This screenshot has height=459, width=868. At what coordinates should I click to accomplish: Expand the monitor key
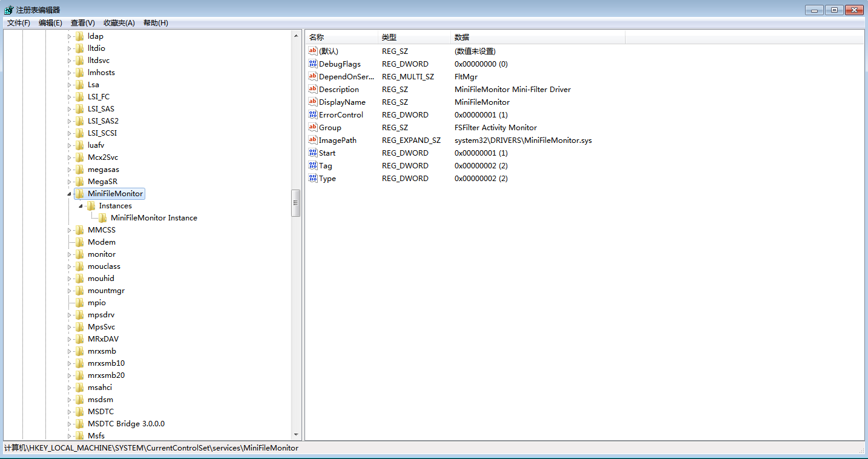pyautogui.click(x=69, y=254)
